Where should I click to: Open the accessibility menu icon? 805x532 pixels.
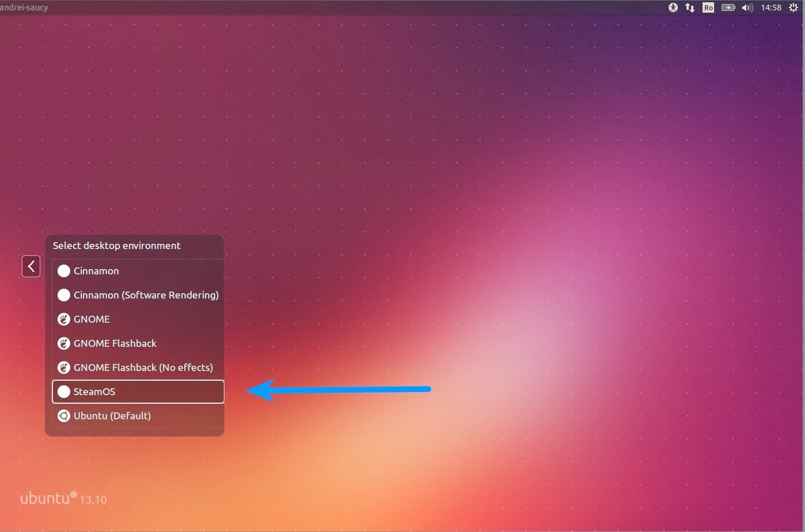pyautogui.click(x=673, y=7)
